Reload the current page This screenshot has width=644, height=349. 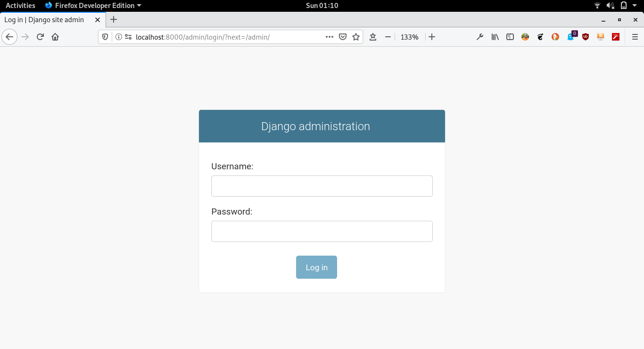click(40, 37)
